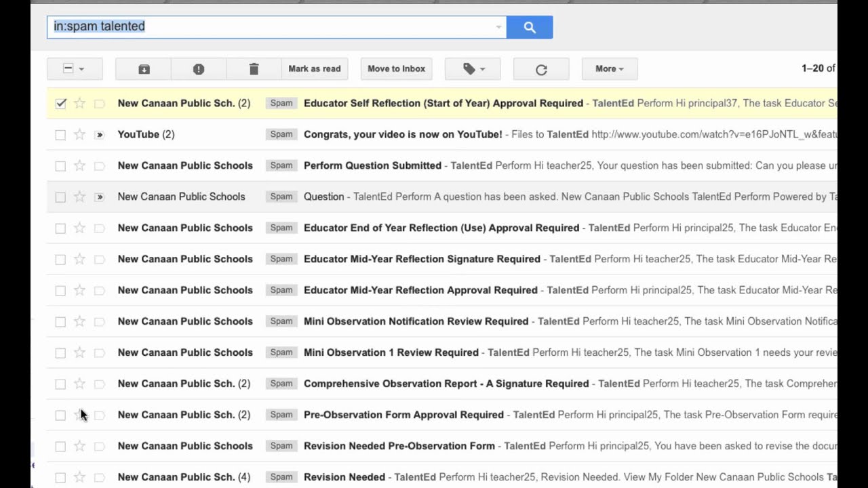Check Mid-Year Reflection Approval Required checkbox
This screenshot has width=868, height=488.
(x=60, y=290)
